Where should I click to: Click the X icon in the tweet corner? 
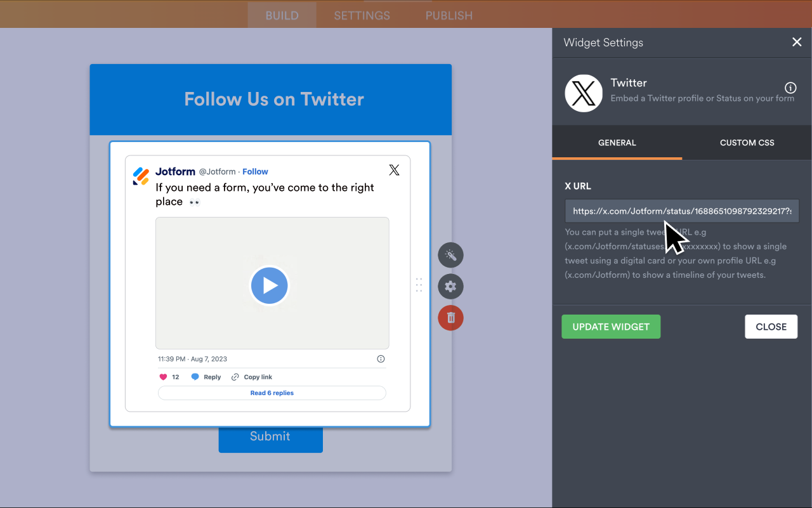(394, 169)
